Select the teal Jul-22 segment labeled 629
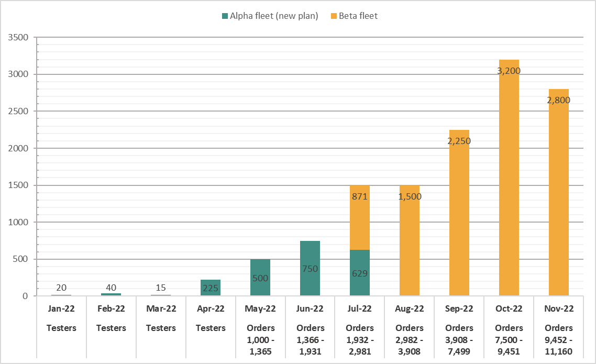This screenshot has width=596, height=364. (x=360, y=272)
